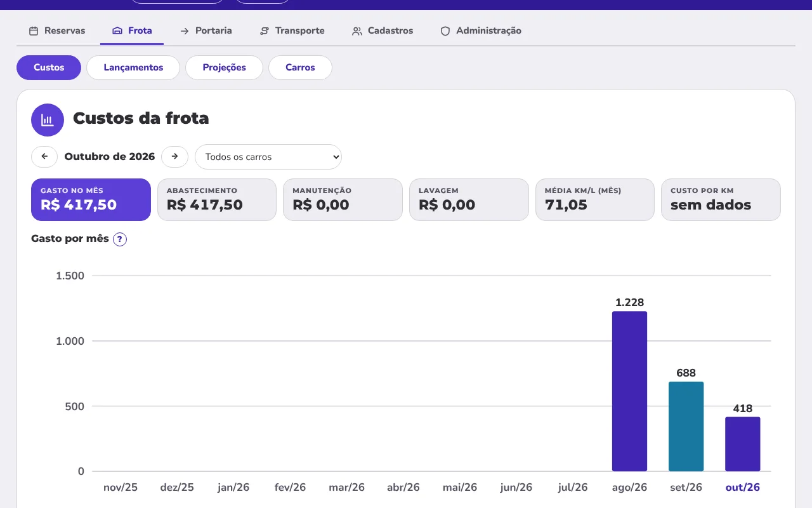812x508 pixels.
Task: Click the 688 value label
Action: point(686,373)
